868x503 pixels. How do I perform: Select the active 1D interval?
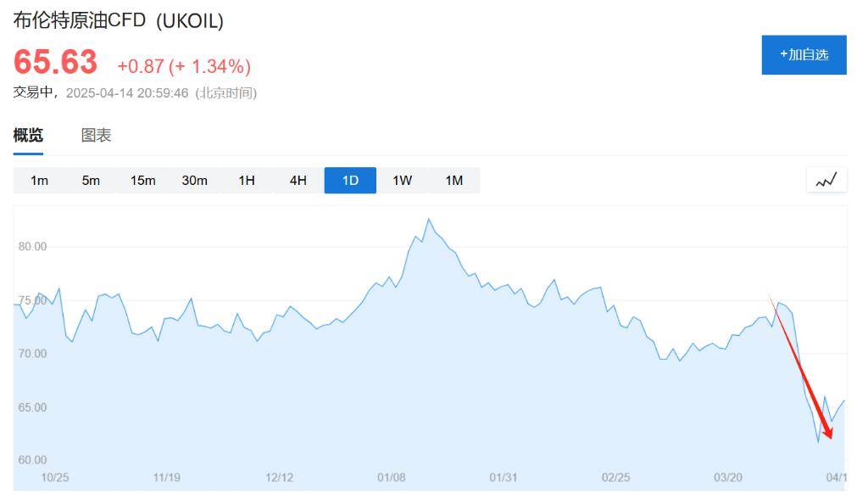click(350, 181)
